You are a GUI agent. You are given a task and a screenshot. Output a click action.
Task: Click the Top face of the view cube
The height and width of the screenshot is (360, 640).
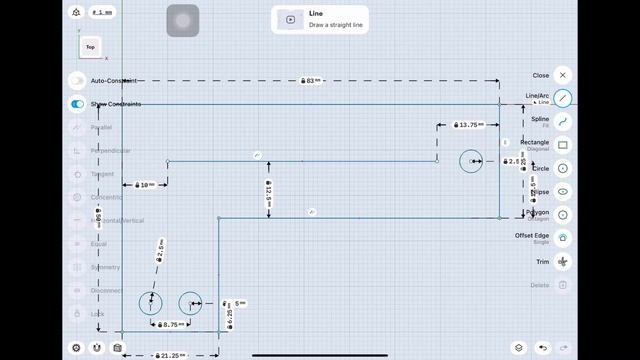[x=90, y=47]
